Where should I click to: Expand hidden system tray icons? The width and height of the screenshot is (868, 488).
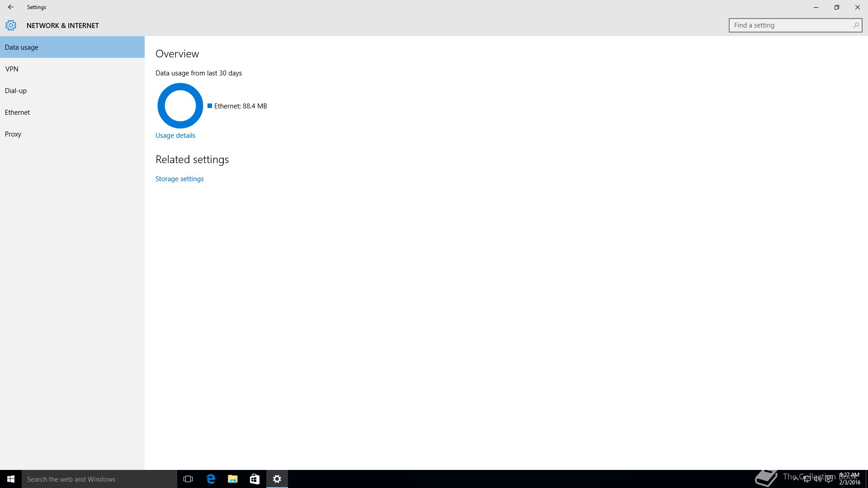pyautogui.click(x=796, y=479)
